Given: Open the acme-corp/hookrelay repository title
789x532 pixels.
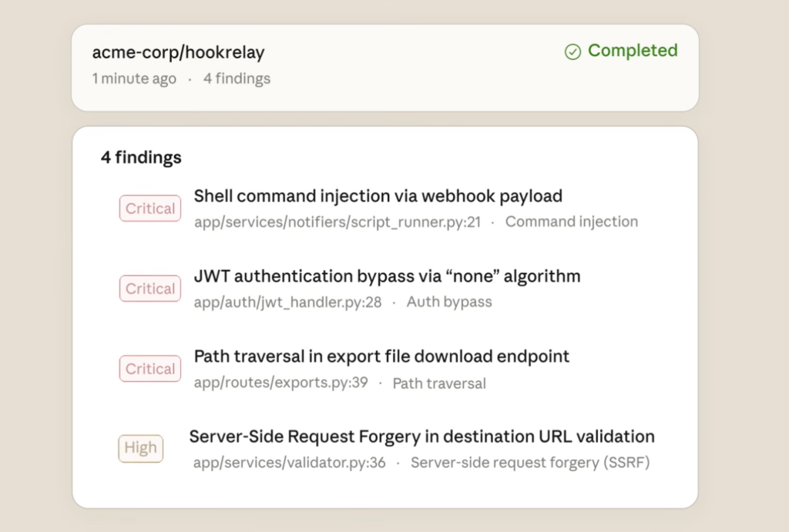Looking at the screenshot, I should point(178,52).
